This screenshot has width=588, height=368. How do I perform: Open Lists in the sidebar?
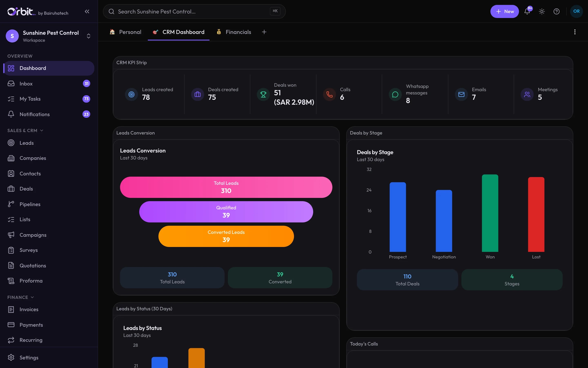click(x=49, y=220)
